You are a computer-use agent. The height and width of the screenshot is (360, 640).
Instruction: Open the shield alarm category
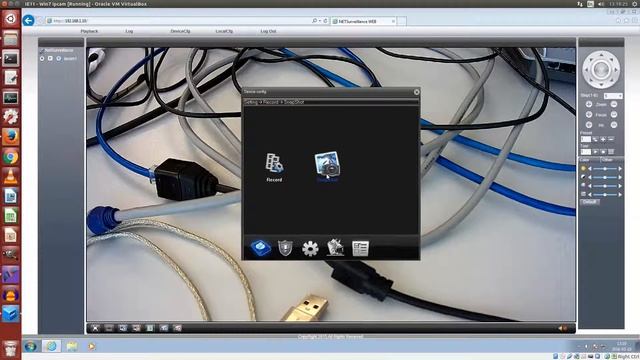coord(285,248)
